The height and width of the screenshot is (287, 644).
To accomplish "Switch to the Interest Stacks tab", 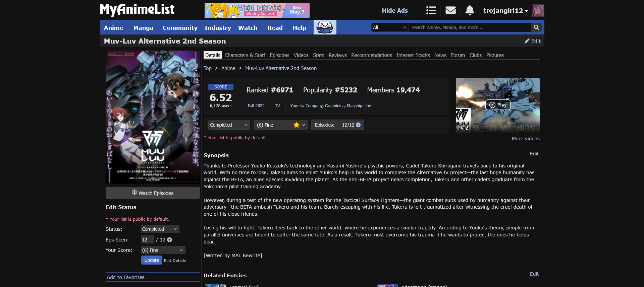I will (x=413, y=55).
